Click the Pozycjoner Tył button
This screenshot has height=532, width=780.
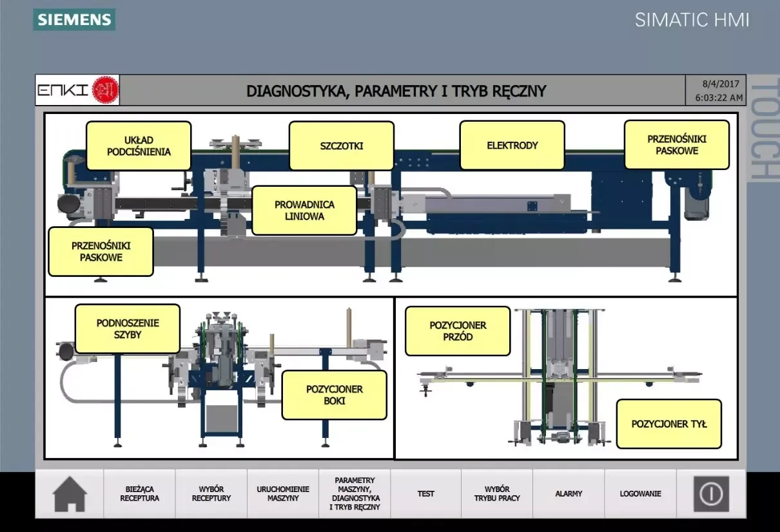(x=668, y=424)
